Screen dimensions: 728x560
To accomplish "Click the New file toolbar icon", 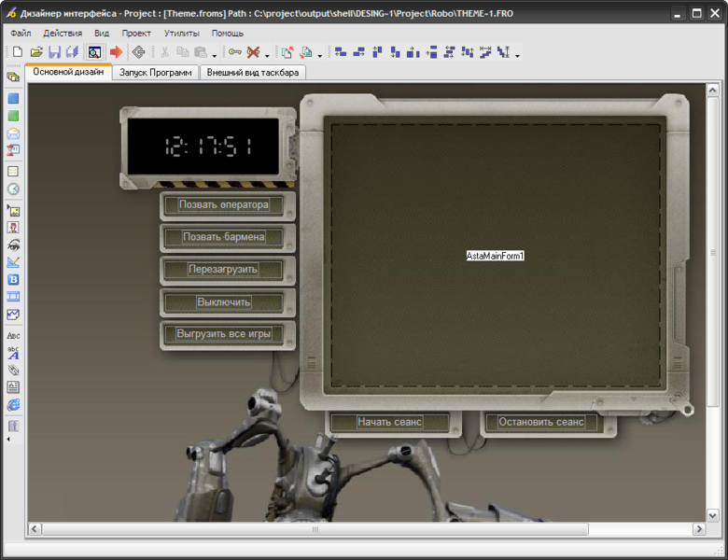I will point(18,52).
